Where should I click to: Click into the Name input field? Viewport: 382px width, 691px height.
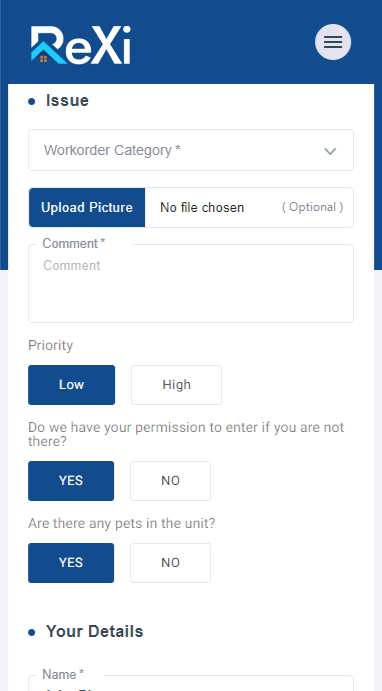click(191, 684)
